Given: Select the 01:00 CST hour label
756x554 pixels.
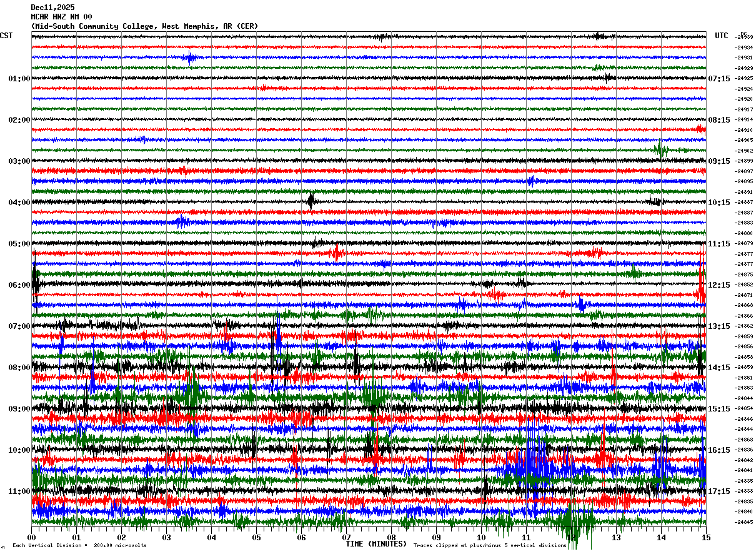Looking at the screenshot, I should pyautogui.click(x=19, y=79).
